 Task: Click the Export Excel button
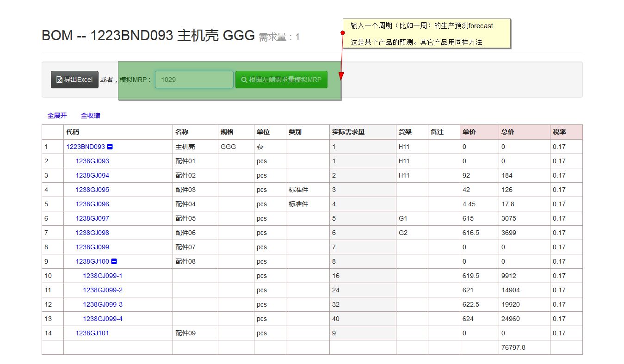click(x=74, y=80)
